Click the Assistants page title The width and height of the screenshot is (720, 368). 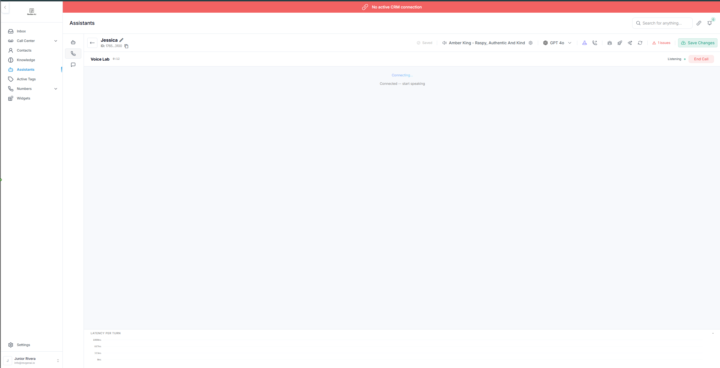82,23
